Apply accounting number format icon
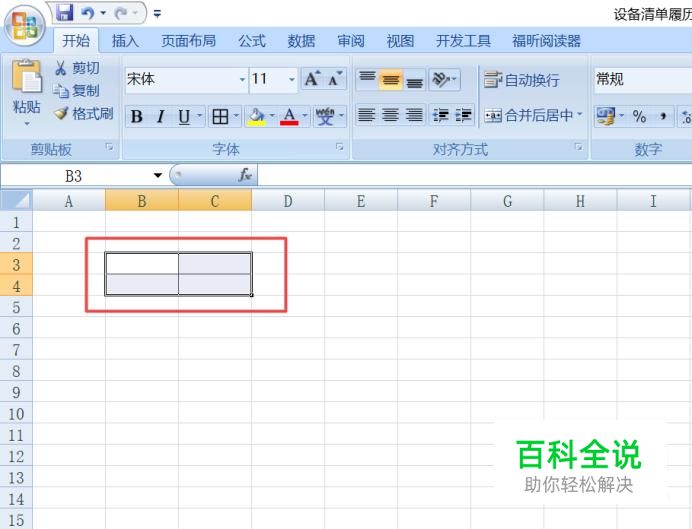 click(606, 116)
